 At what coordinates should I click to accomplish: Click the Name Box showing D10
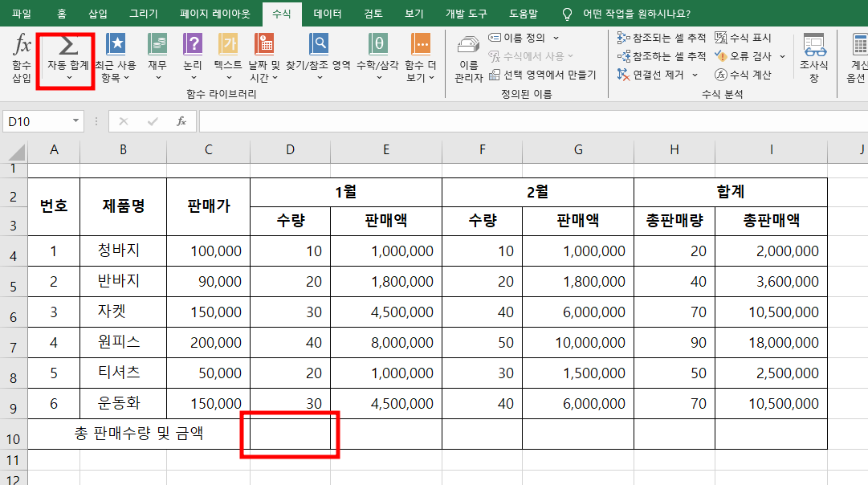point(37,121)
